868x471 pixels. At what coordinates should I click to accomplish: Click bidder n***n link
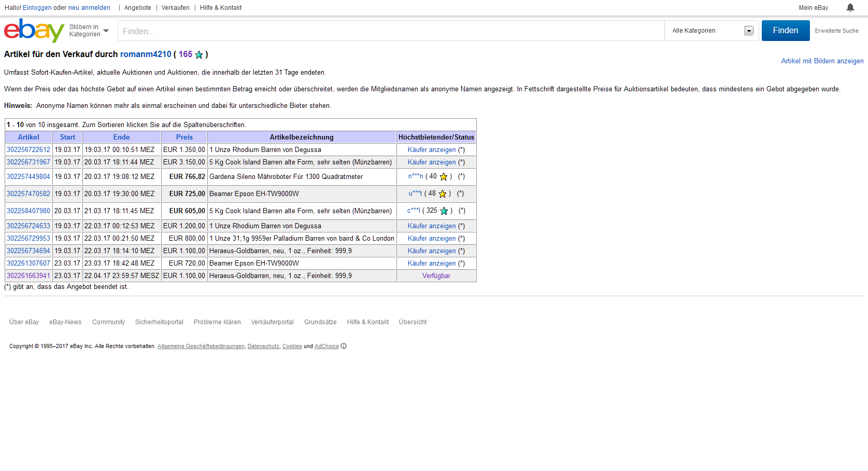[416, 176]
